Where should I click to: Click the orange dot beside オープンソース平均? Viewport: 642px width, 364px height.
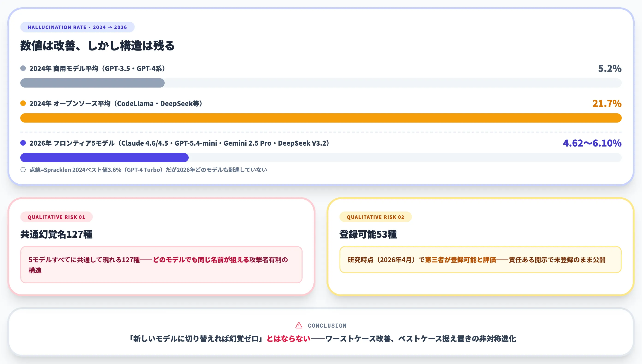[23, 103]
